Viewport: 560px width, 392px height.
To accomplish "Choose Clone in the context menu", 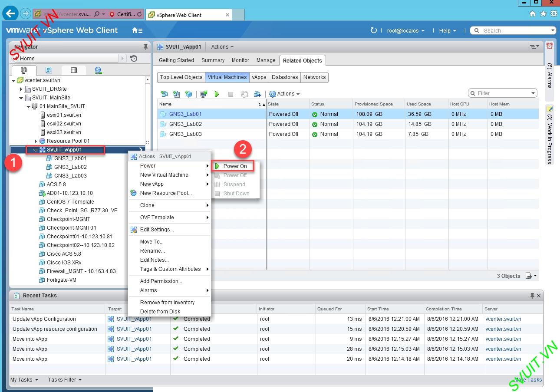I will (x=169, y=205).
